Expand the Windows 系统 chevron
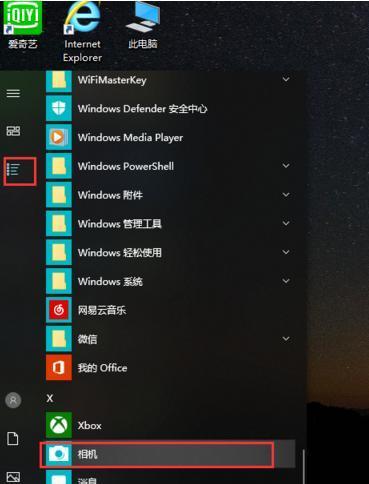This screenshot has height=484, width=369. [x=286, y=281]
